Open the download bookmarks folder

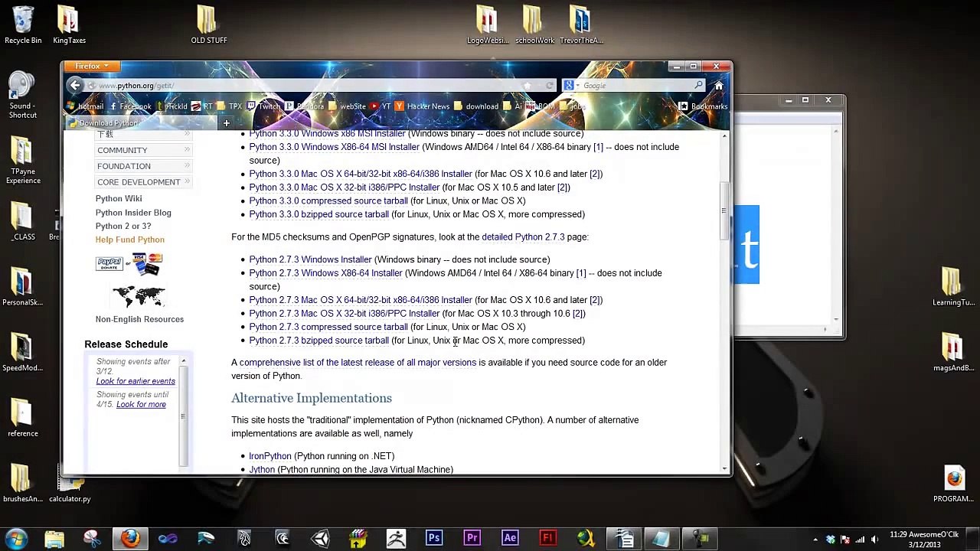pyautogui.click(x=475, y=106)
